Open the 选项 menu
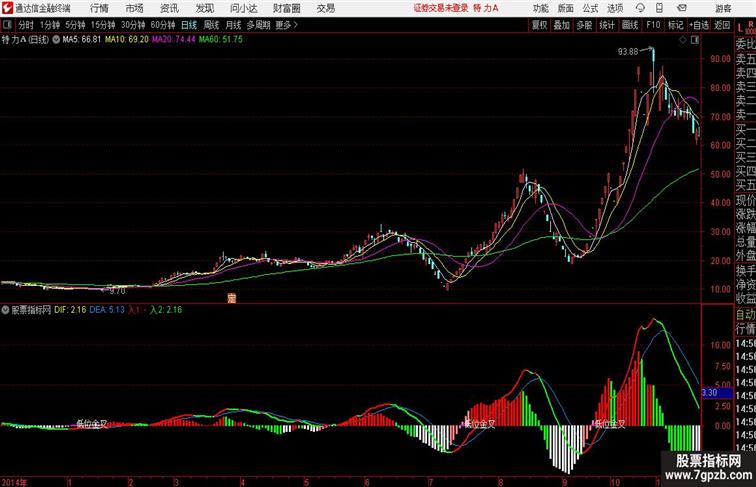Screen dimensions: 756x487 point(615,8)
